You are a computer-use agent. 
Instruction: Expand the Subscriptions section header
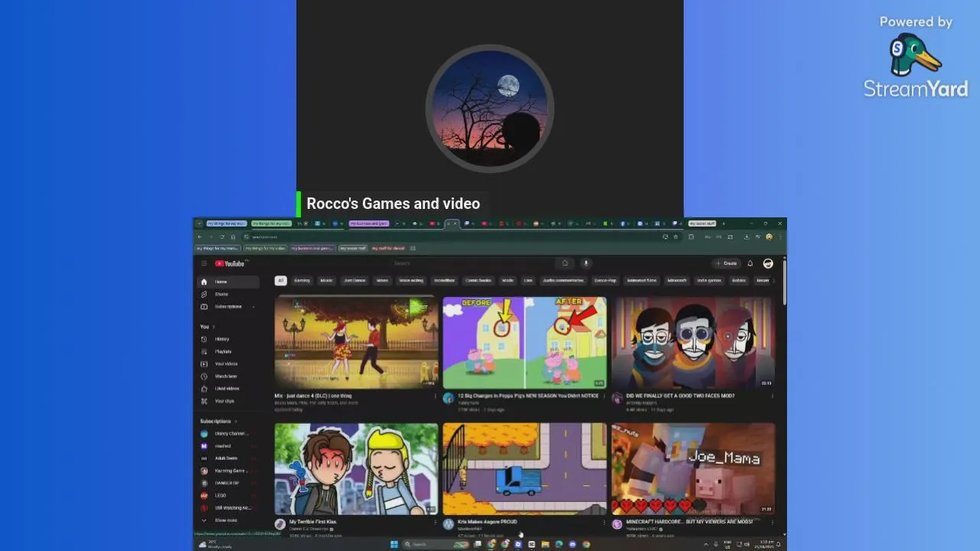point(219,421)
